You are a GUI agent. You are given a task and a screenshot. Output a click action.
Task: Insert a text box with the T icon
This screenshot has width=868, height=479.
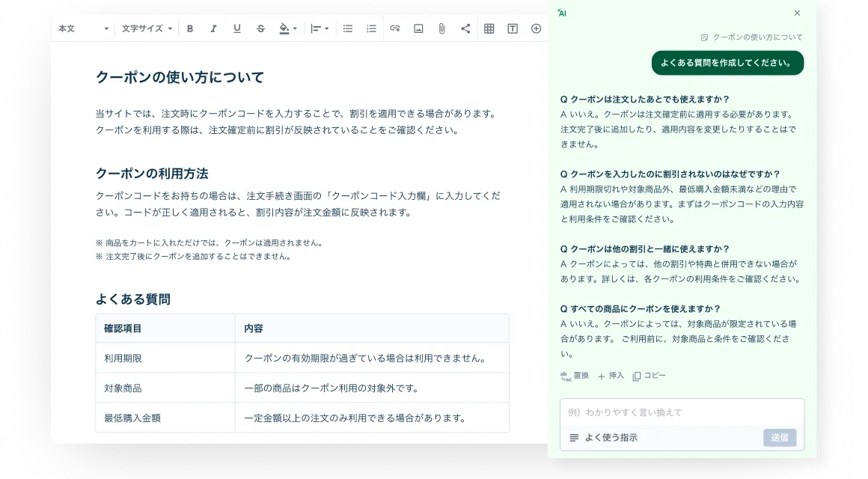[512, 28]
